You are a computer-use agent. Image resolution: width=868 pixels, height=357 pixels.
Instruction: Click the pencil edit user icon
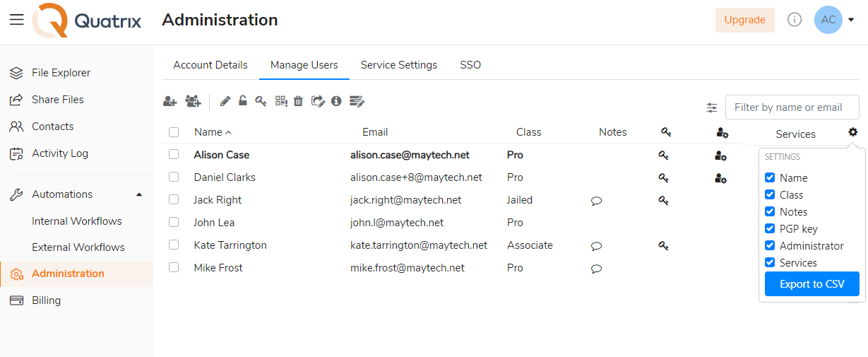pyautogui.click(x=225, y=101)
